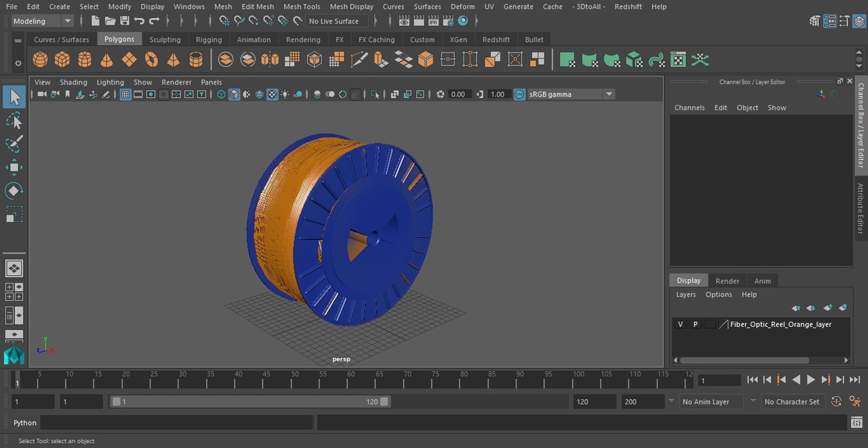Toggle wireframe shading in viewport
Image resolution: width=868 pixels, height=448 pixels.
(221, 94)
